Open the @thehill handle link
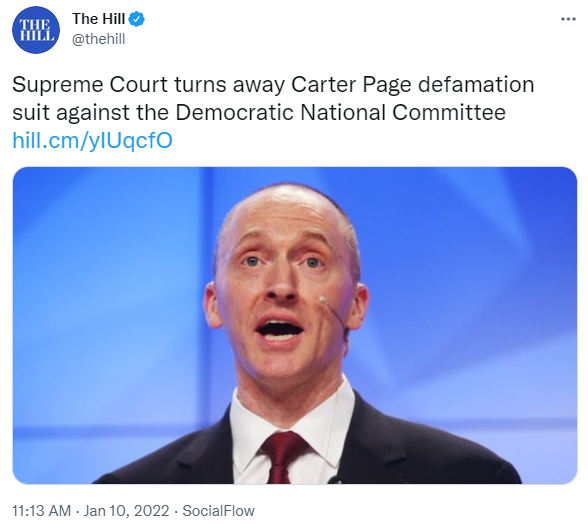This screenshot has width=588, height=532. click(98, 39)
